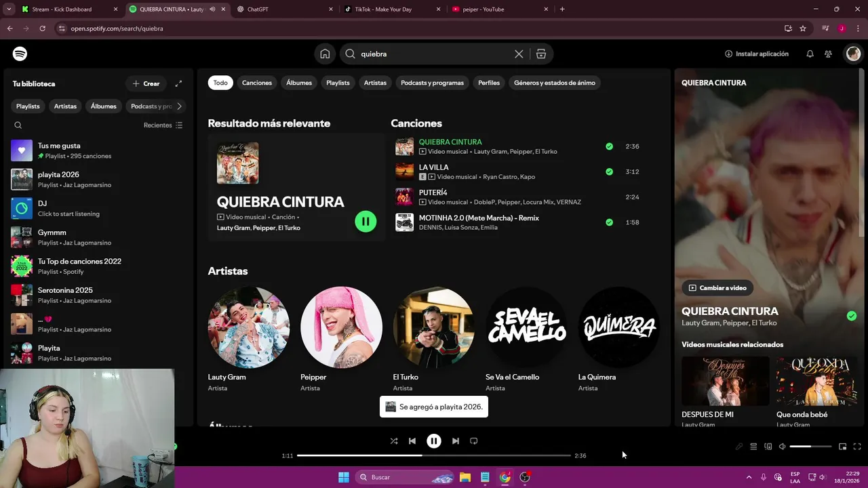868x488 pixels.
Task: Bookmark this page with the star
Action: (803, 28)
